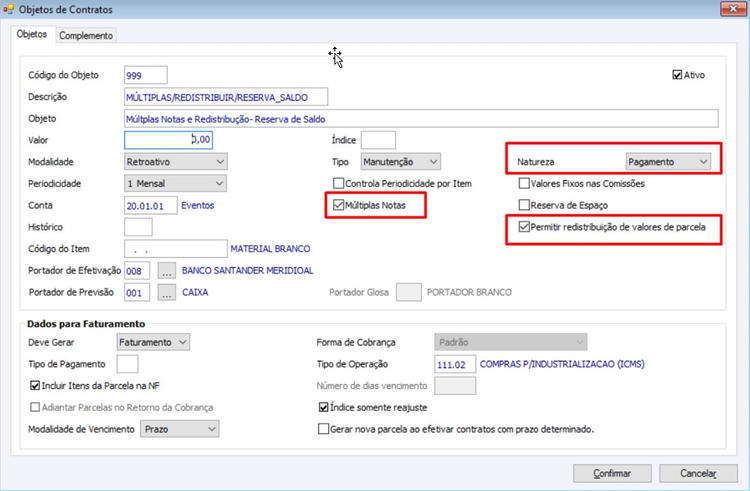Click the Cancelar button
The width and height of the screenshot is (750, 491).
698,473
